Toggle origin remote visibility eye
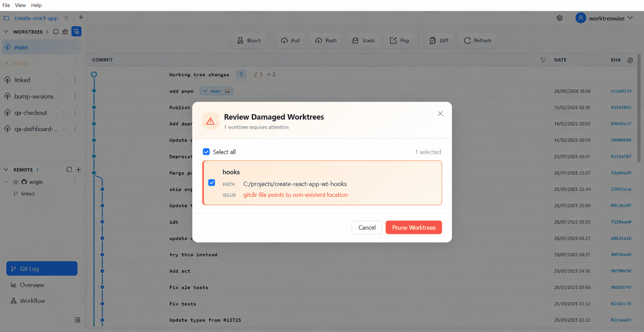Viewport: 644px width, 332px height. 15,182
